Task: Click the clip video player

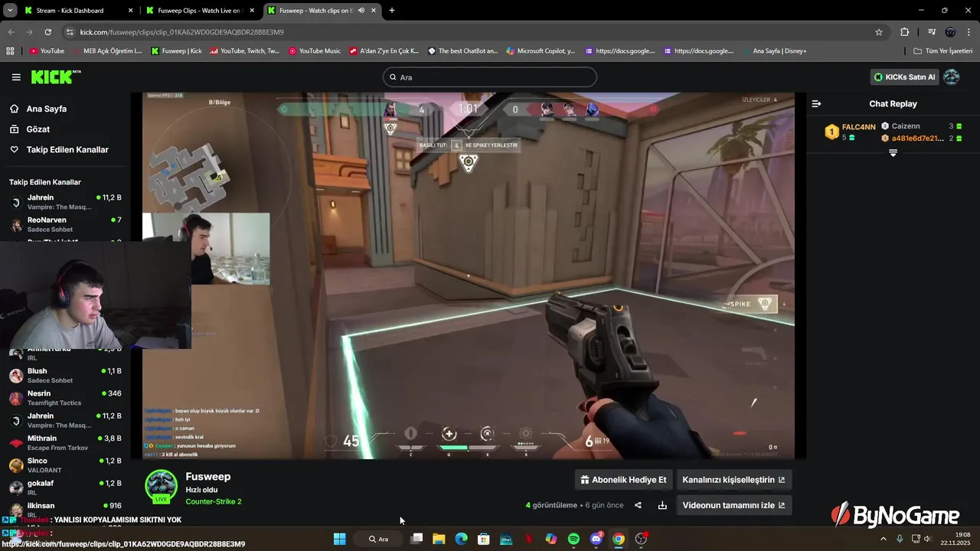Action: pyautogui.click(x=469, y=276)
